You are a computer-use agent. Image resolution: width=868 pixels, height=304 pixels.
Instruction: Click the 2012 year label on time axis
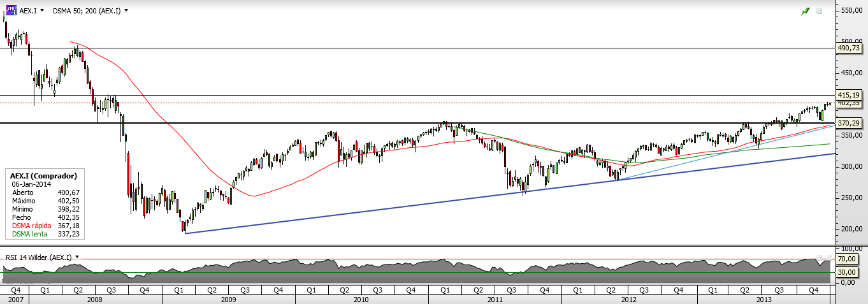(628, 299)
